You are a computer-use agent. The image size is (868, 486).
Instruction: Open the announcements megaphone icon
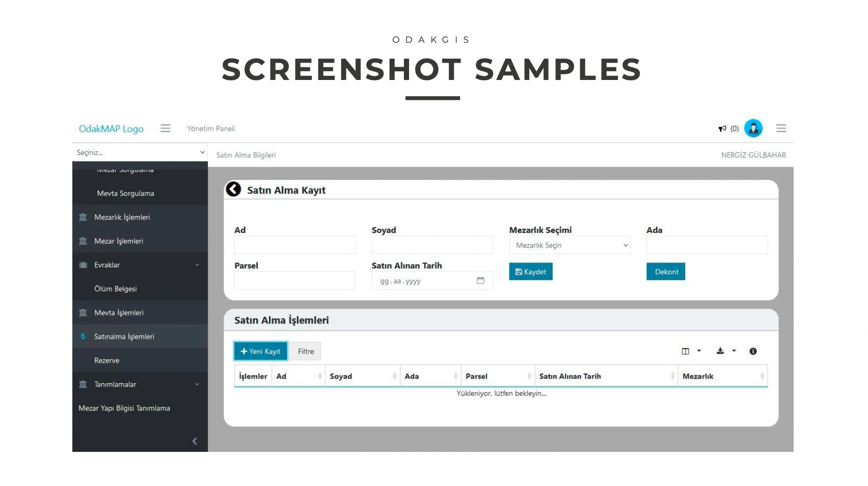(x=722, y=128)
